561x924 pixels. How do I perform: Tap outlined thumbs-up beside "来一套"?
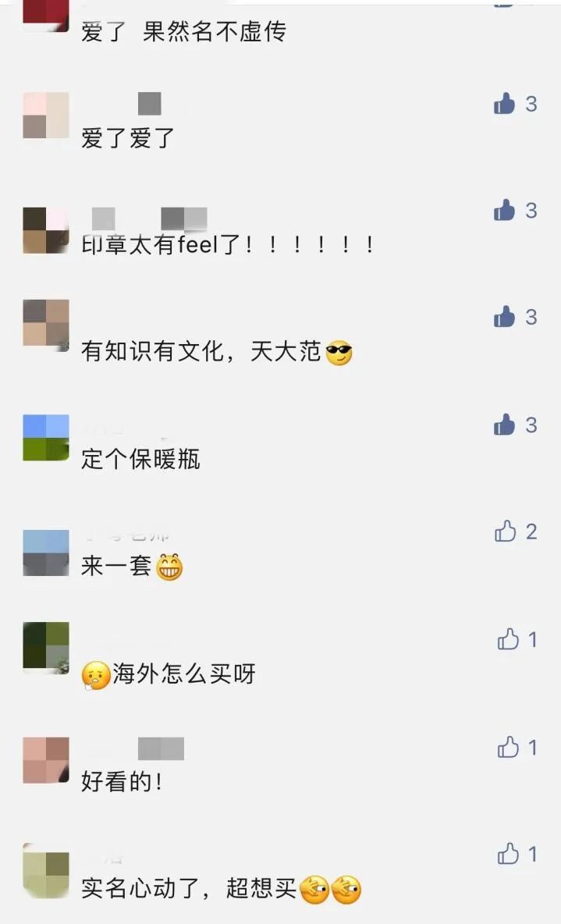[505, 531]
